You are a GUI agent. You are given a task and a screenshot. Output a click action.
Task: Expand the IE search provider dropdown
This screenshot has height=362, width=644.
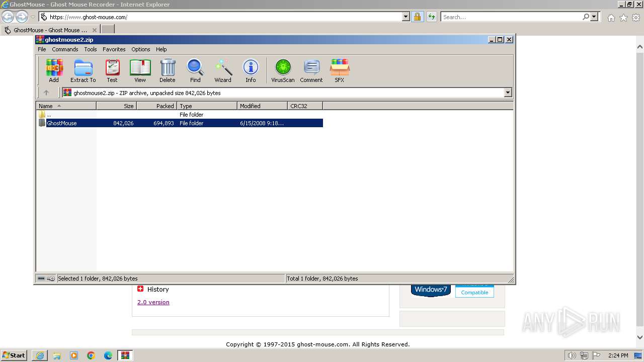point(594,17)
